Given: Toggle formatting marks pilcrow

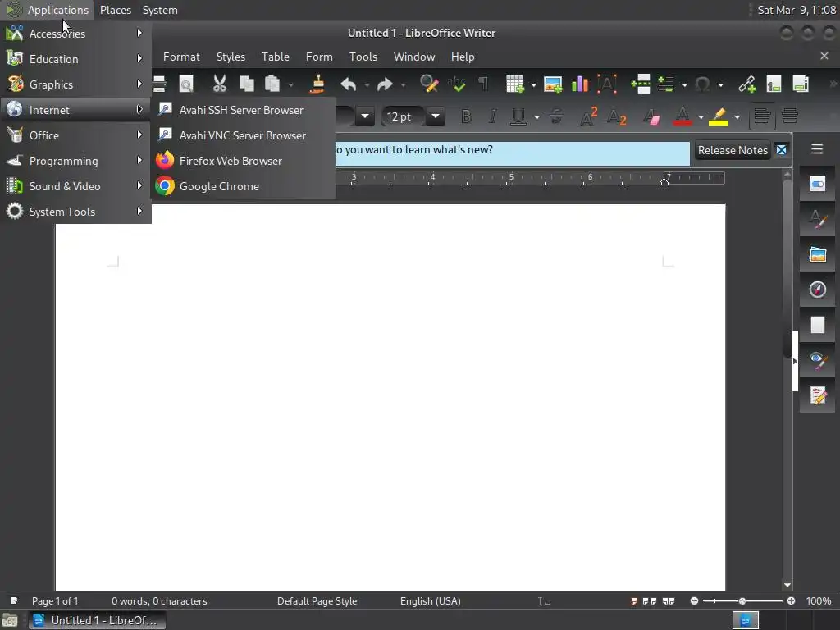Looking at the screenshot, I should click(483, 84).
